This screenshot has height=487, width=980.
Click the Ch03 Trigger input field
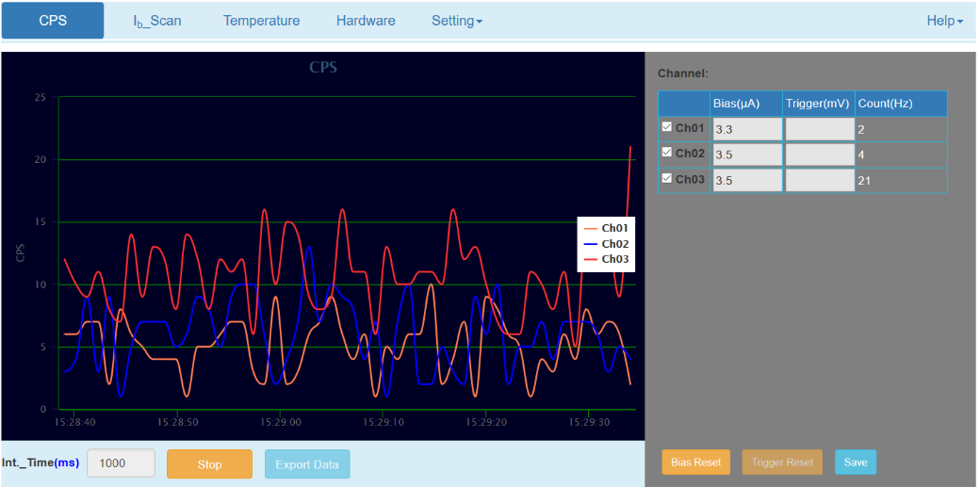(x=819, y=180)
